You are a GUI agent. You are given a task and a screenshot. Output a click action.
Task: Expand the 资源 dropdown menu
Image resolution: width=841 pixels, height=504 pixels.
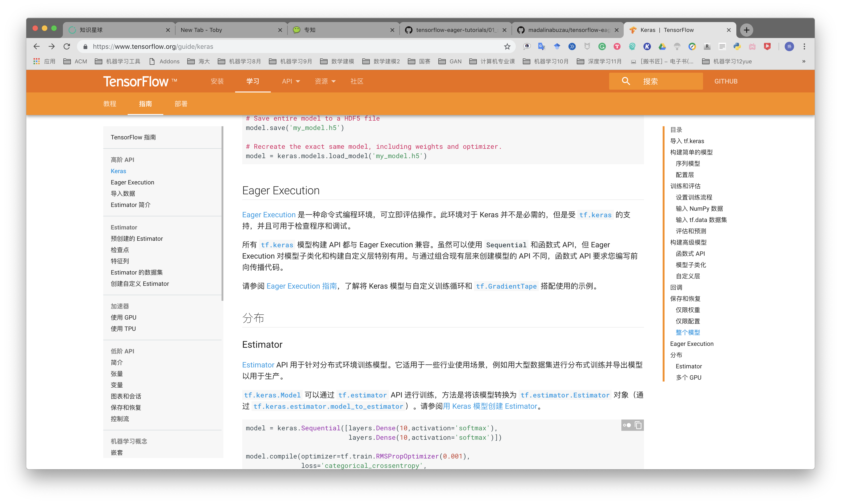click(x=325, y=81)
